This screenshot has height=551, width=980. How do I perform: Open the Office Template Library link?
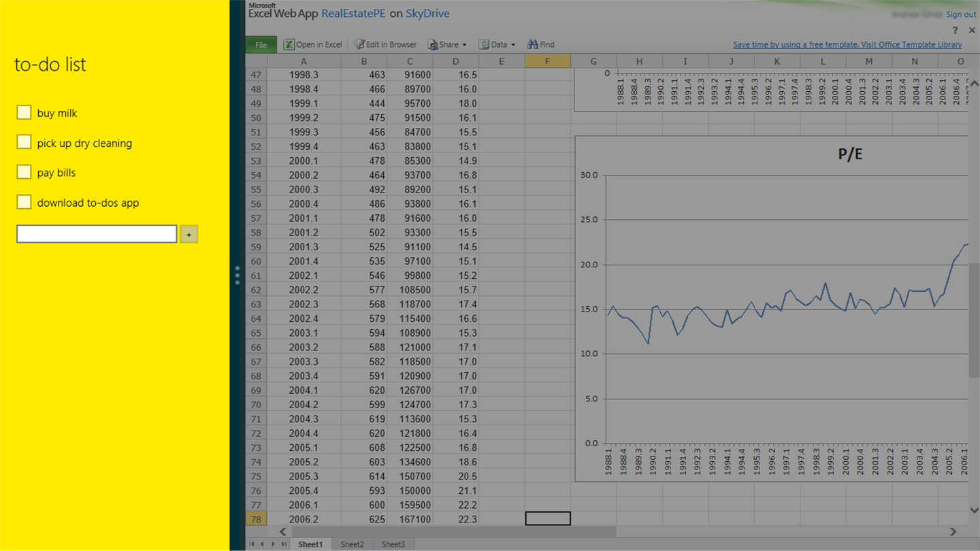pos(847,44)
